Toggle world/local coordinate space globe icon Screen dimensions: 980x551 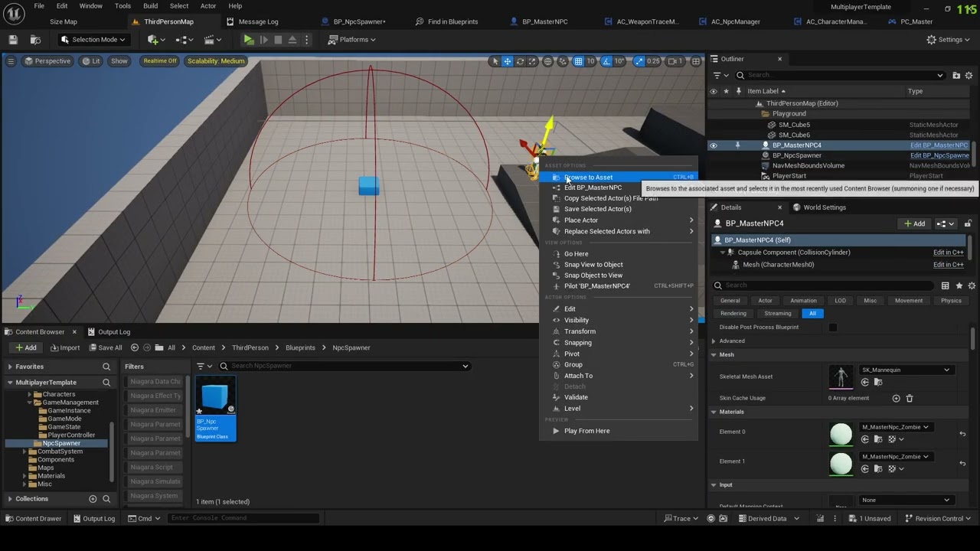pyautogui.click(x=548, y=61)
